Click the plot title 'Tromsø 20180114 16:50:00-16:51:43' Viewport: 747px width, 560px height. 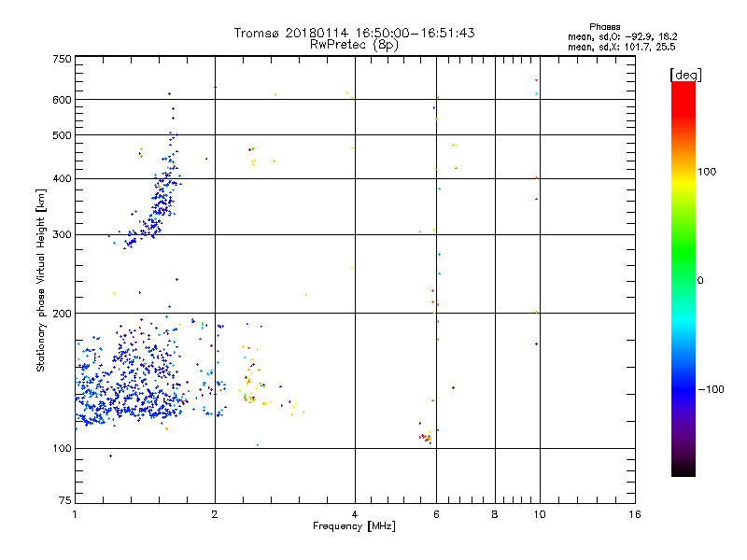[354, 33]
